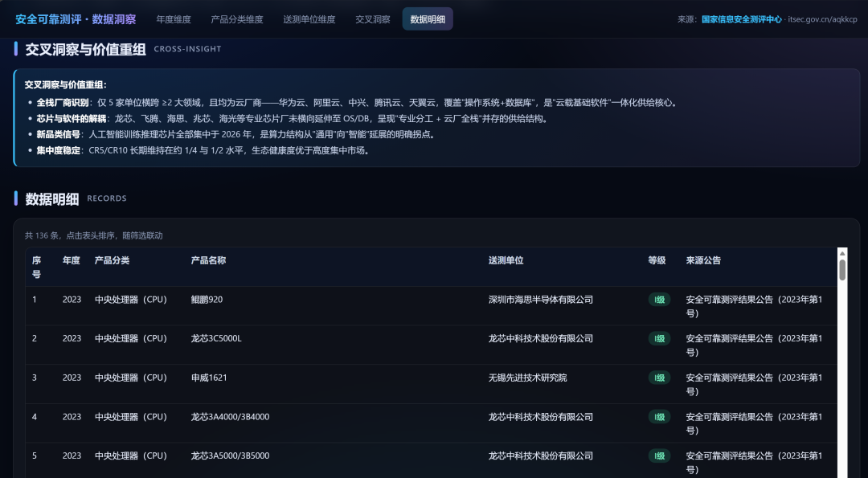This screenshot has height=478, width=868.
Task: Go to the 交叉洞察 tab
Action: click(373, 19)
